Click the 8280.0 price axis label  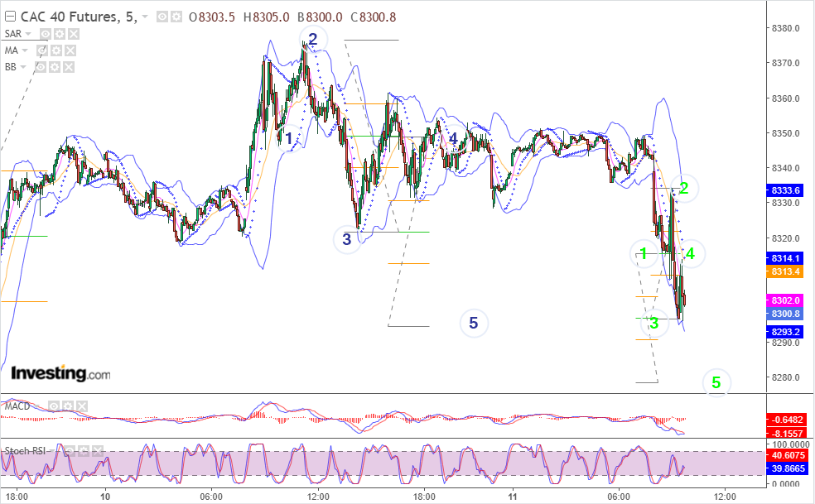[x=785, y=377]
